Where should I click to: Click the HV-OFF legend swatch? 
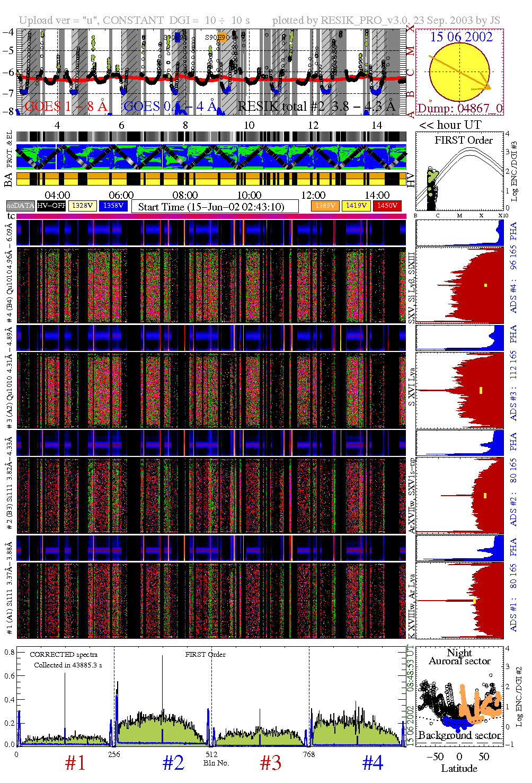51,206
